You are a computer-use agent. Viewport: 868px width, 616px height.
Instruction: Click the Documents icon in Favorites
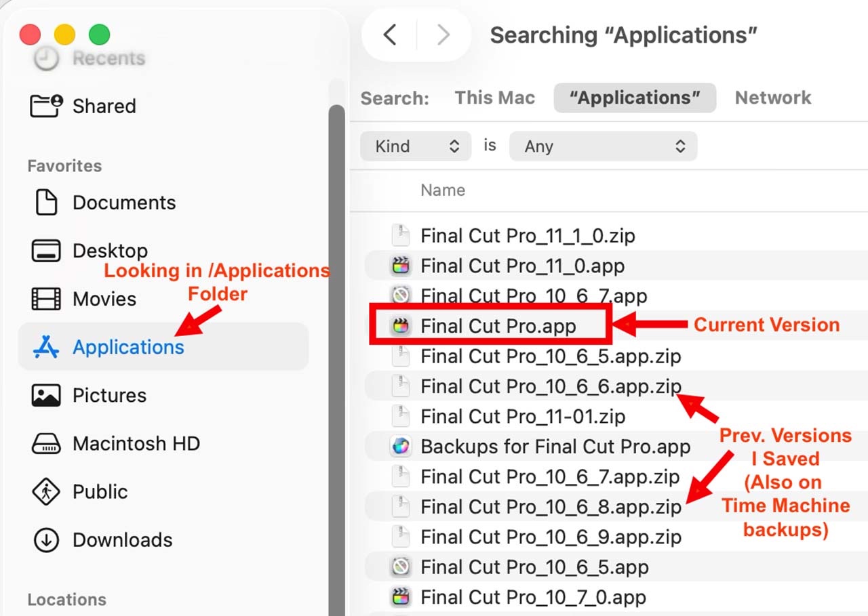[x=46, y=203]
